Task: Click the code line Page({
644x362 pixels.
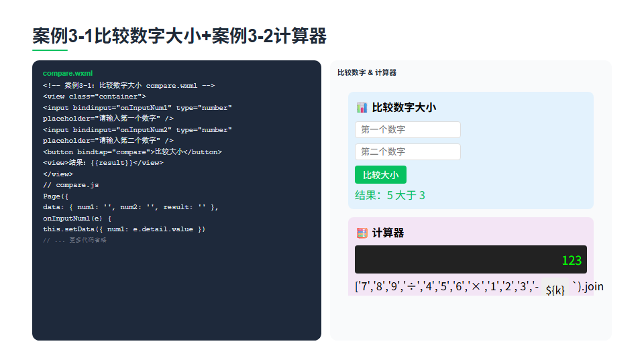Action: (56, 196)
